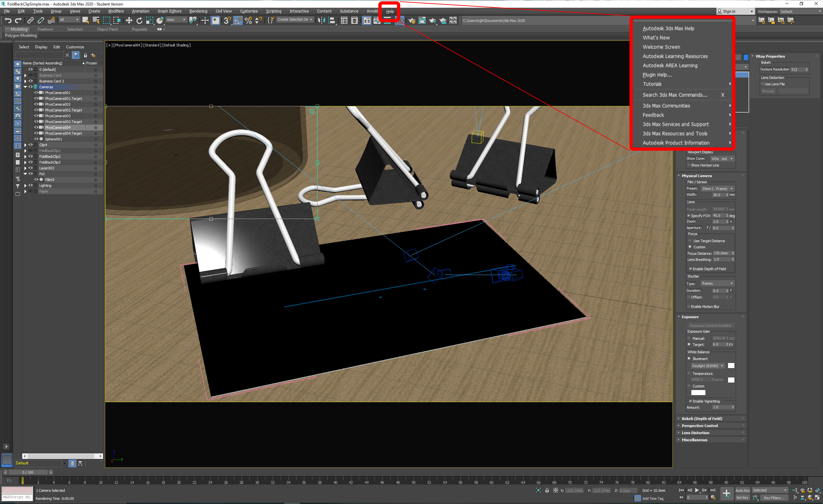
Task: Enable the Use Lens File checkbox
Action: coord(763,84)
